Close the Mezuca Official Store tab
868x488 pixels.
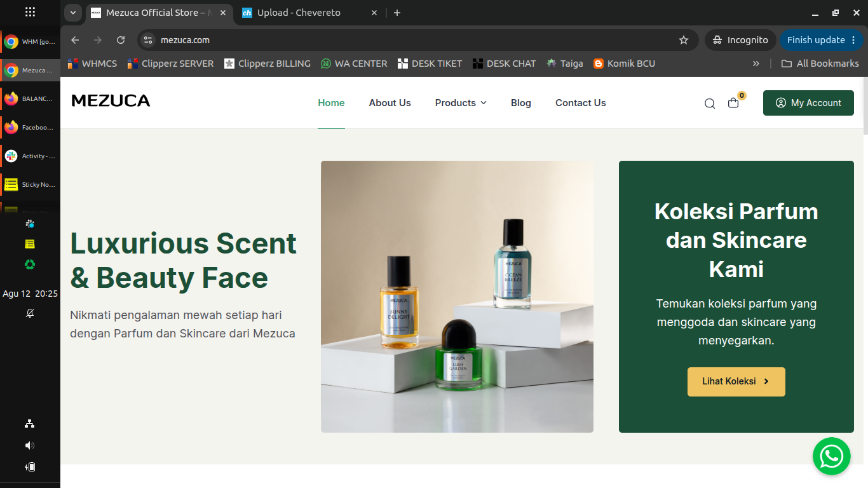(223, 13)
